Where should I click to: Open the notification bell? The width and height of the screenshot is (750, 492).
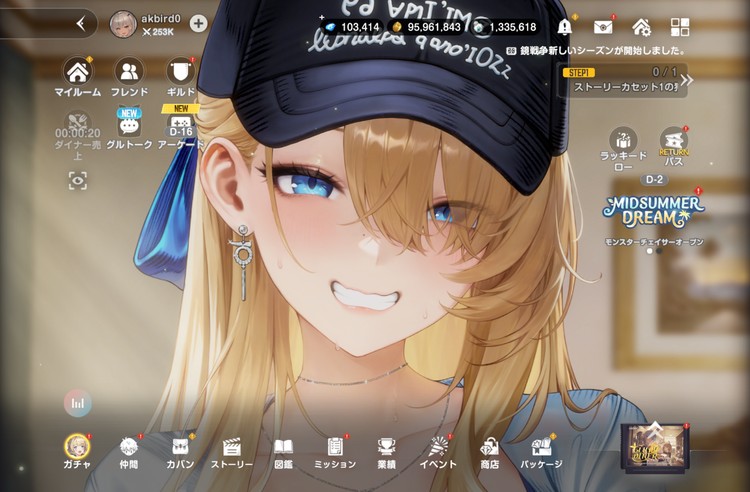(x=565, y=27)
